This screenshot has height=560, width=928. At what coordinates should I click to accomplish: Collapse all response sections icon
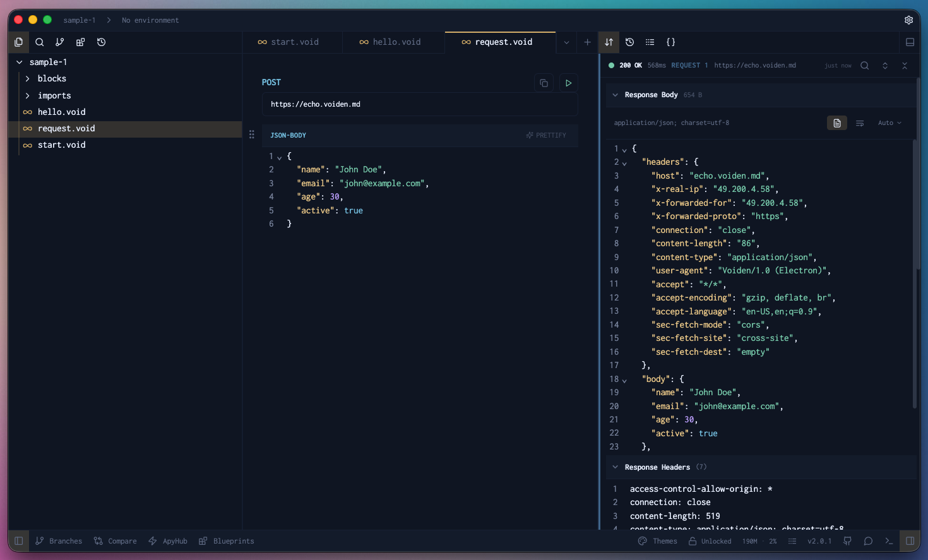tap(905, 66)
